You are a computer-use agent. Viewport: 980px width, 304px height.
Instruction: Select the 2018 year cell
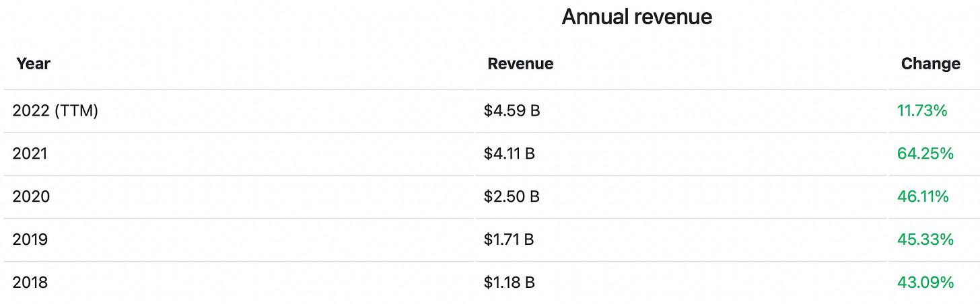pyautogui.click(x=30, y=282)
